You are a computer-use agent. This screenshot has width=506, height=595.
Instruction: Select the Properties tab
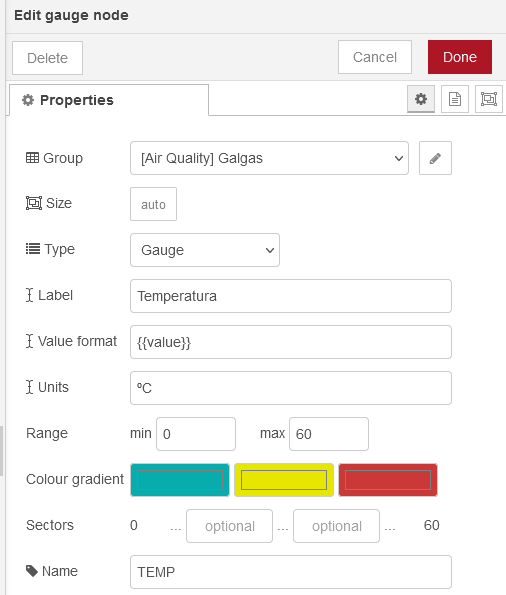109,100
